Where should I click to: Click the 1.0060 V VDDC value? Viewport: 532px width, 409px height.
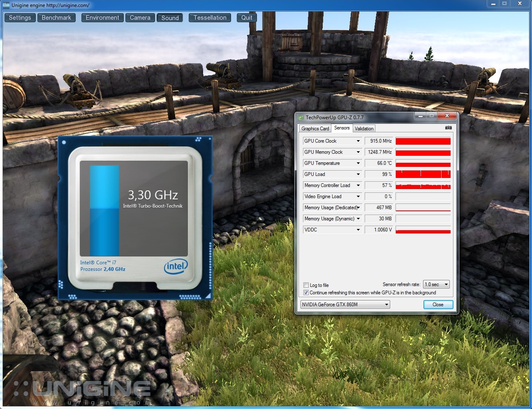(379, 230)
